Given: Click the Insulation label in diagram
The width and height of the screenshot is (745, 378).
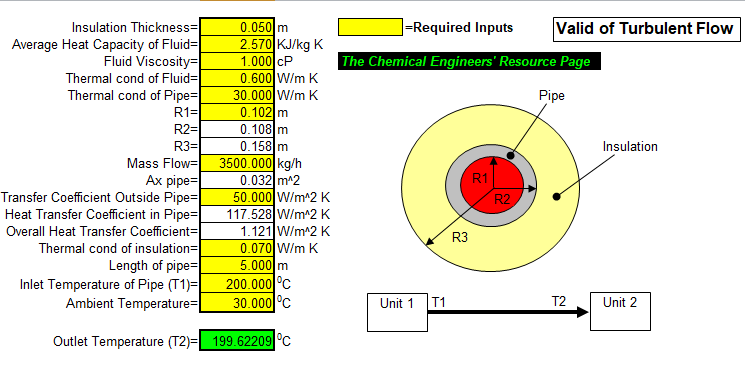Looking at the screenshot, I should tap(630, 146).
